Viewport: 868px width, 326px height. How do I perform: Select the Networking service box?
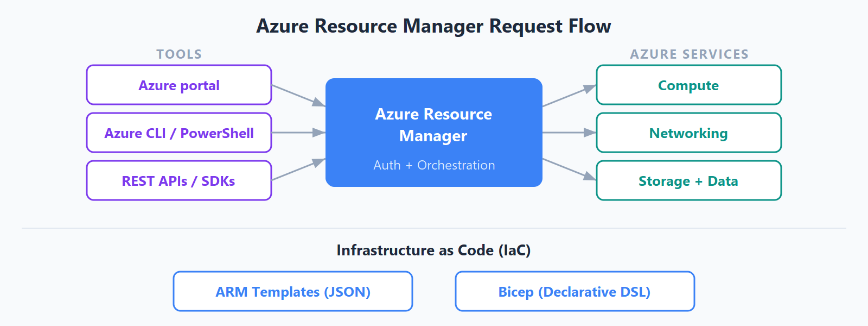point(689,133)
